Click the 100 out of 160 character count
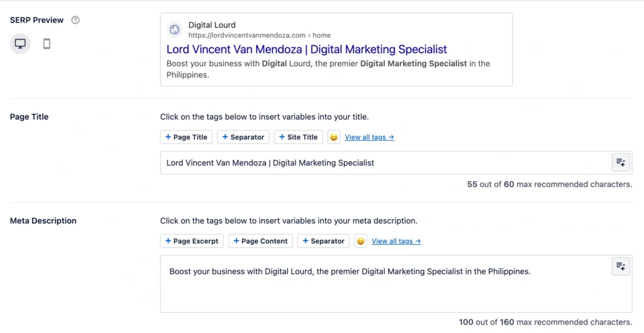This screenshot has width=644, height=333. pyautogui.click(x=545, y=322)
